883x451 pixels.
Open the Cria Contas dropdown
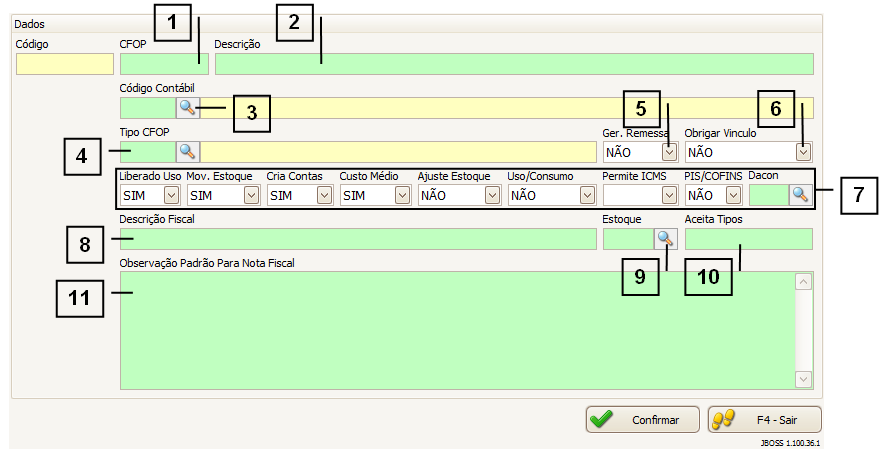(x=324, y=195)
